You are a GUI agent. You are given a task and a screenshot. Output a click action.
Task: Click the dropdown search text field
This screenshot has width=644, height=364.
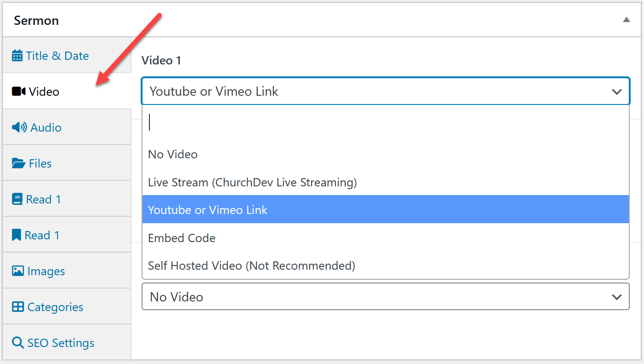pyautogui.click(x=385, y=123)
